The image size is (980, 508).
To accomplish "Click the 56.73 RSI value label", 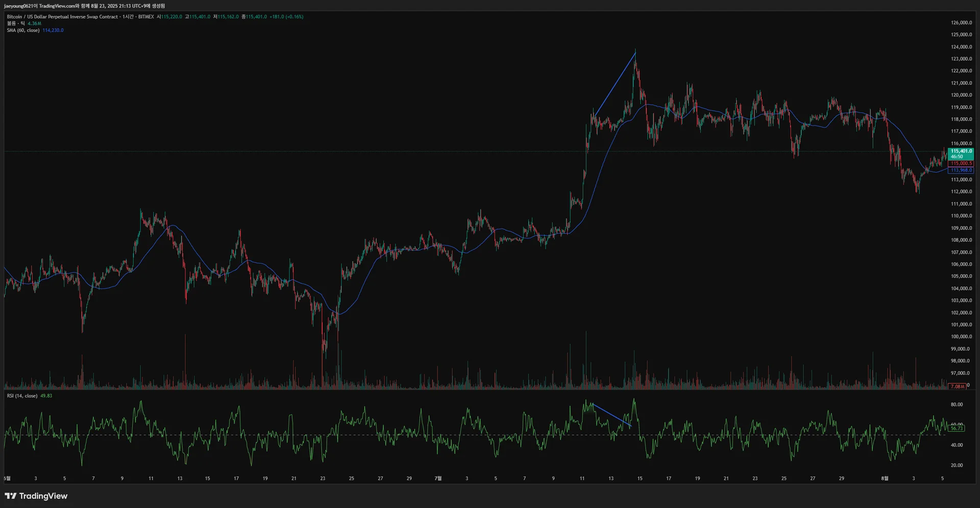I will pos(957,428).
